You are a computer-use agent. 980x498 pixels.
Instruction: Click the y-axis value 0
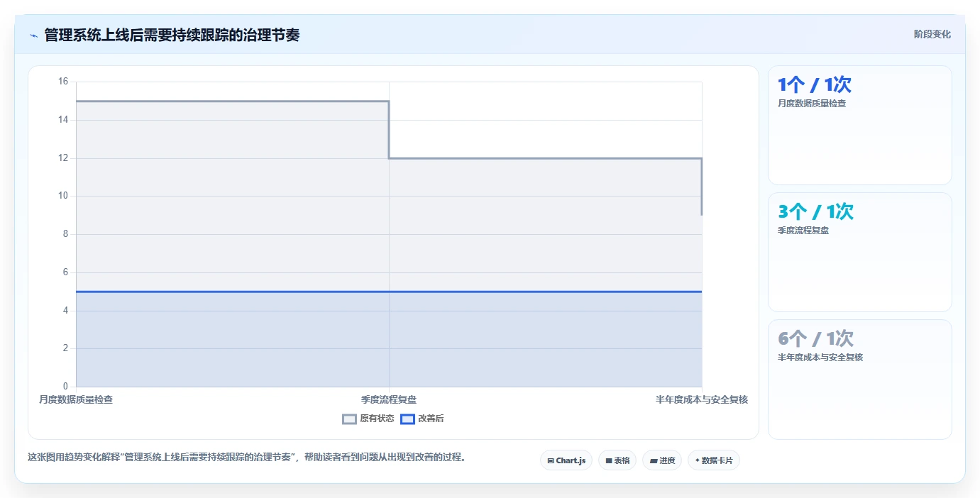click(66, 387)
